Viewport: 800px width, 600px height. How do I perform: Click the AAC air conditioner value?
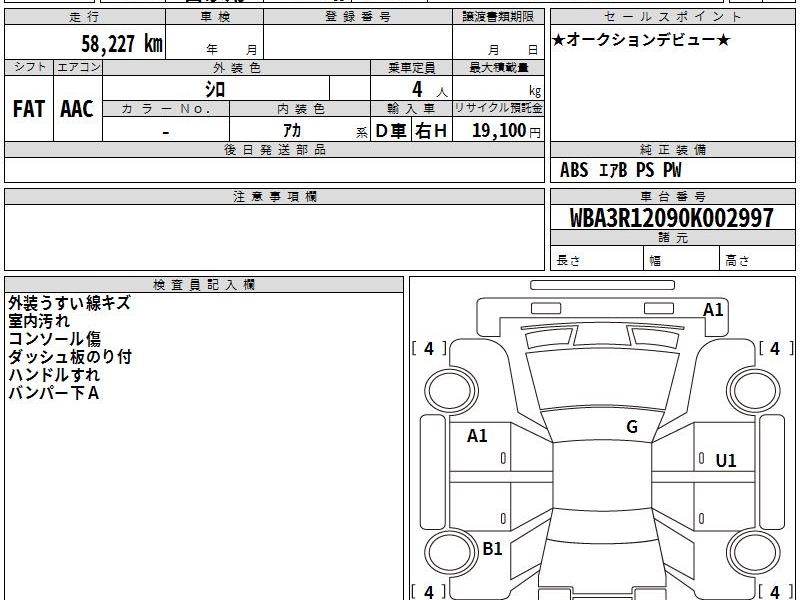pyautogui.click(x=77, y=109)
